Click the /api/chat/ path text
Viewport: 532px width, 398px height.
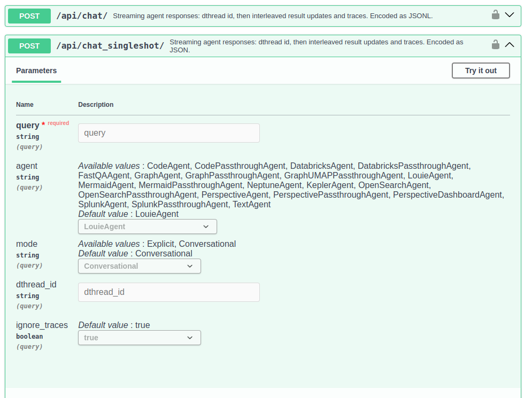(x=82, y=16)
